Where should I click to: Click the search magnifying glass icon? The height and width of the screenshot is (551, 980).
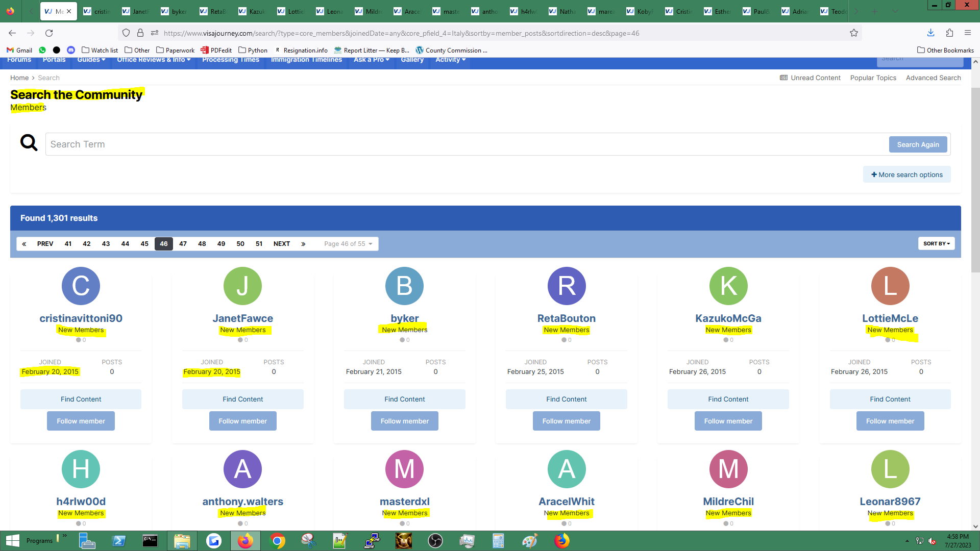click(29, 143)
